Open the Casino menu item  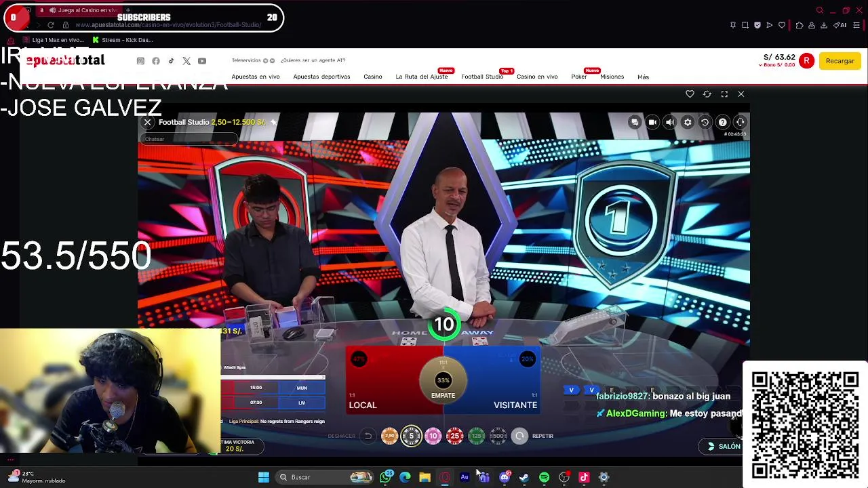tap(373, 77)
